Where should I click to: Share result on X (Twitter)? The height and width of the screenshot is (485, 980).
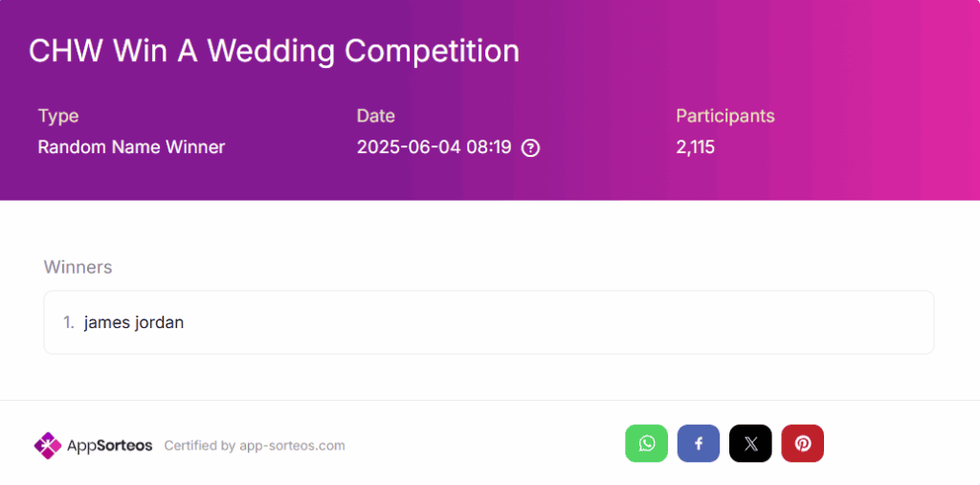point(750,444)
